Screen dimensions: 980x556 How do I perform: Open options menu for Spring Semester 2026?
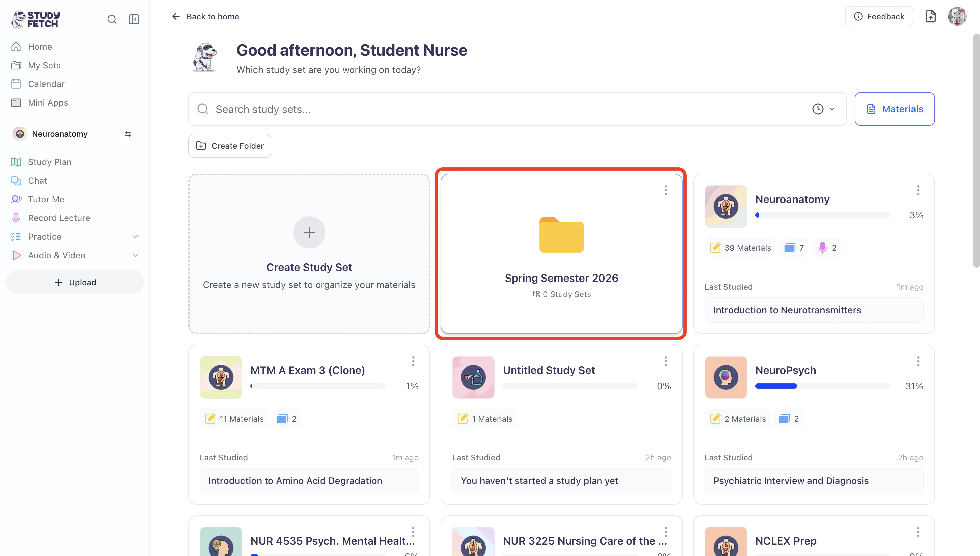pos(666,190)
